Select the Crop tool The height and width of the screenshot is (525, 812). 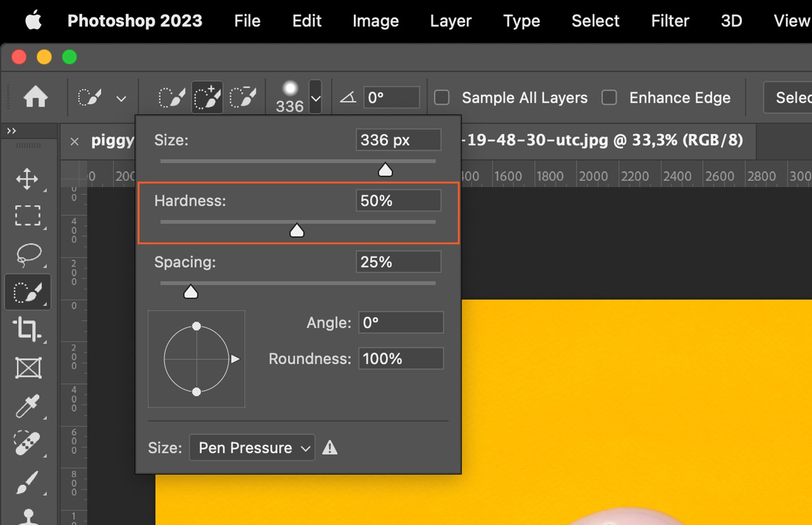[x=27, y=329]
